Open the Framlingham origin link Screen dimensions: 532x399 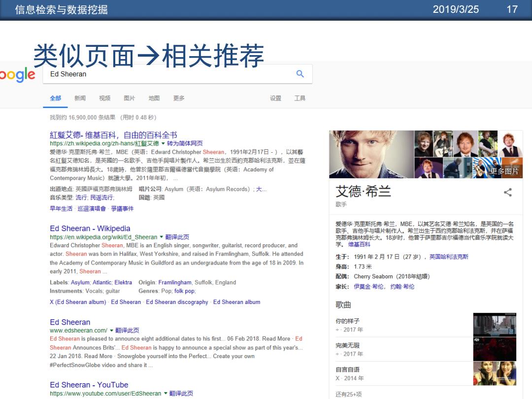[x=175, y=282]
